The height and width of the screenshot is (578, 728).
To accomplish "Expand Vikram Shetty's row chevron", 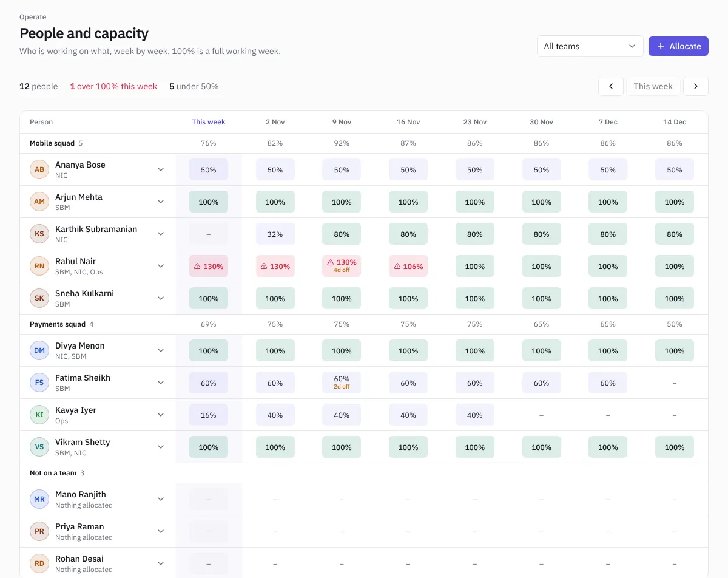I will [161, 447].
